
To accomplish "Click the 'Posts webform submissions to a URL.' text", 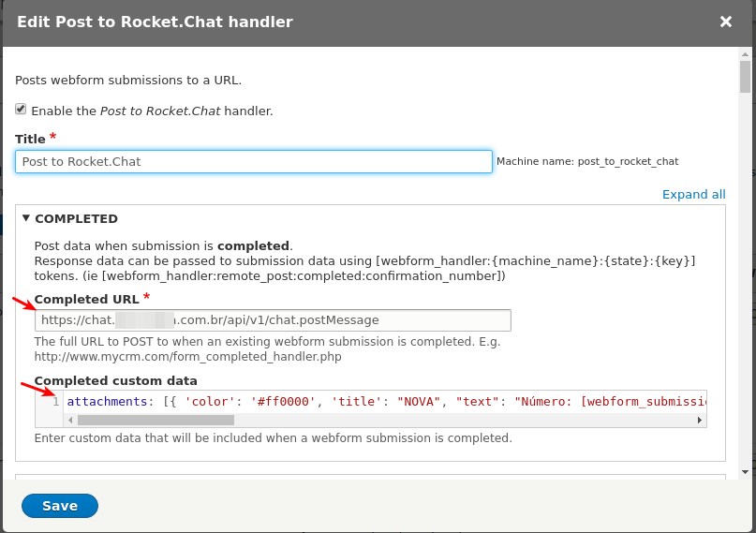I will pyautogui.click(x=128, y=80).
